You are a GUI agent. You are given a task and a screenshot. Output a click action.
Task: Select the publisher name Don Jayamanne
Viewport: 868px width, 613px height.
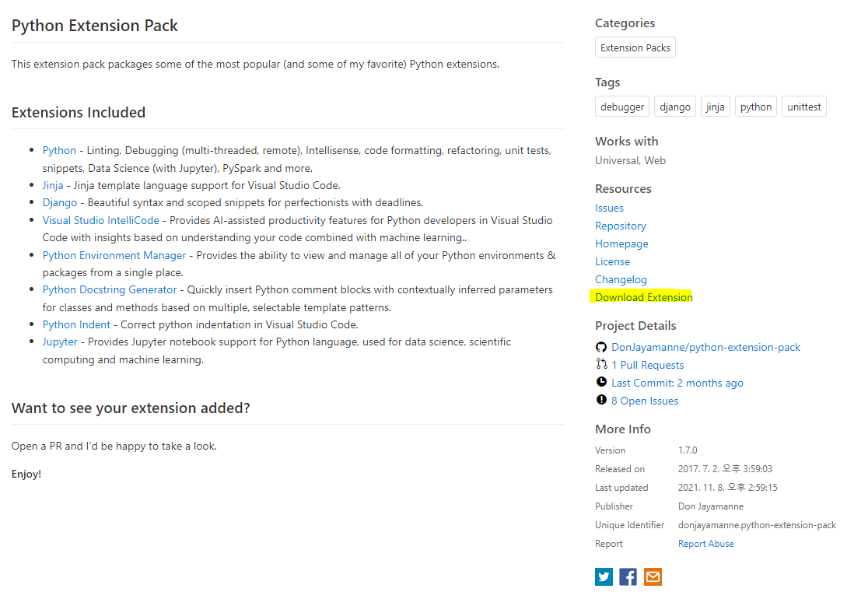[711, 506]
